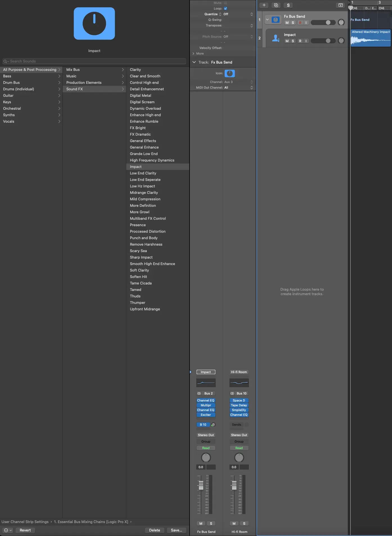Expand the More region parameters
The width and height of the screenshot is (392, 536).
(193, 53)
